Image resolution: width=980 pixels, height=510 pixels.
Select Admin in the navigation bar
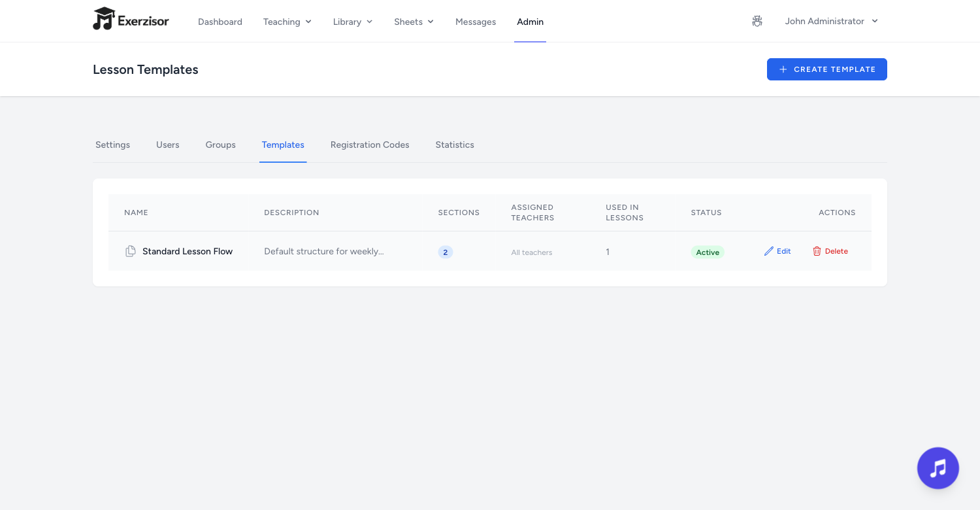click(530, 22)
